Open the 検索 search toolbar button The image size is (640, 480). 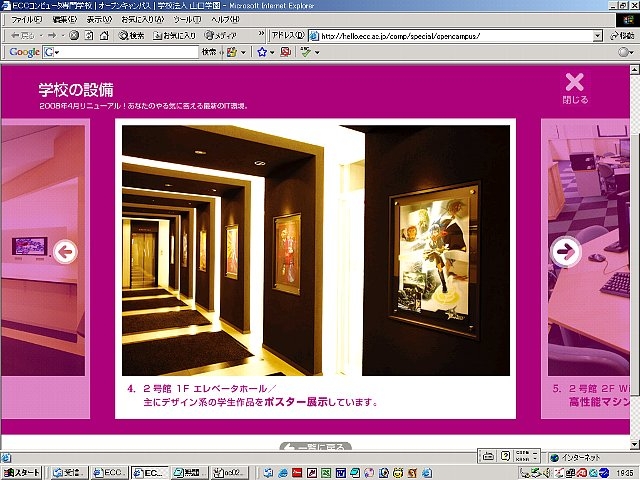tap(131, 35)
